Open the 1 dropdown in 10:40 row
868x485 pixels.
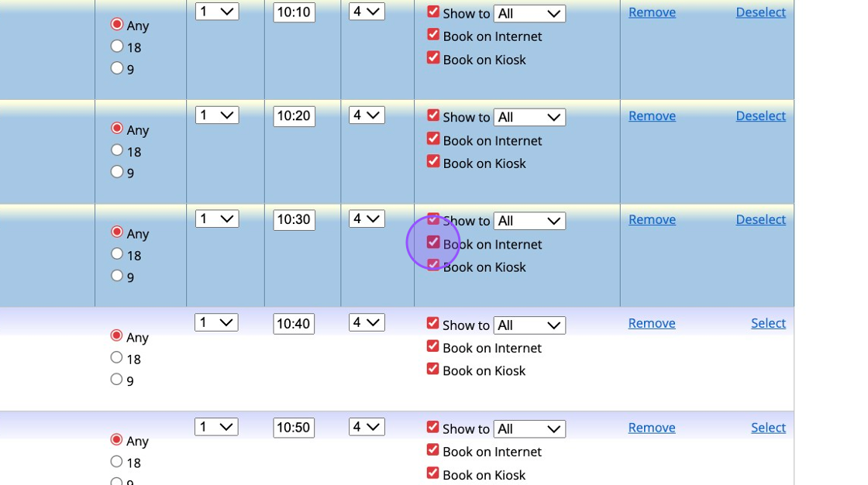[x=216, y=323]
